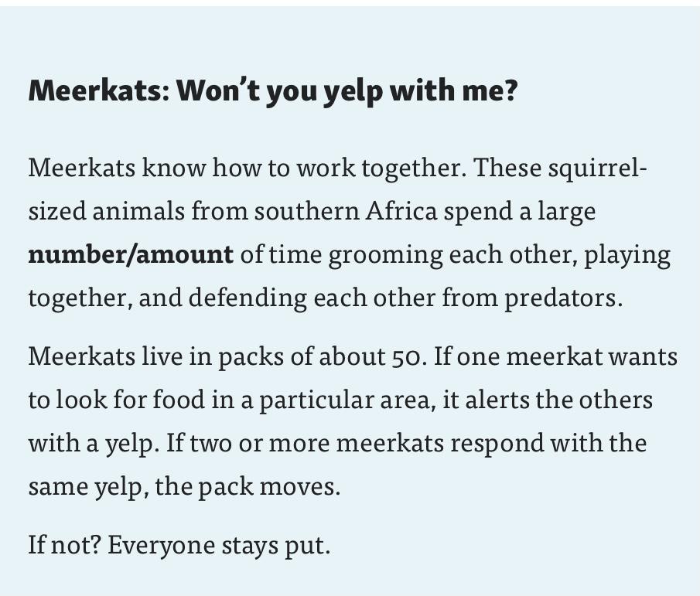
Task: Click the sentence 'If not? Everyone stays put.'
Action: pyautogui.click(x=179, y=545)
